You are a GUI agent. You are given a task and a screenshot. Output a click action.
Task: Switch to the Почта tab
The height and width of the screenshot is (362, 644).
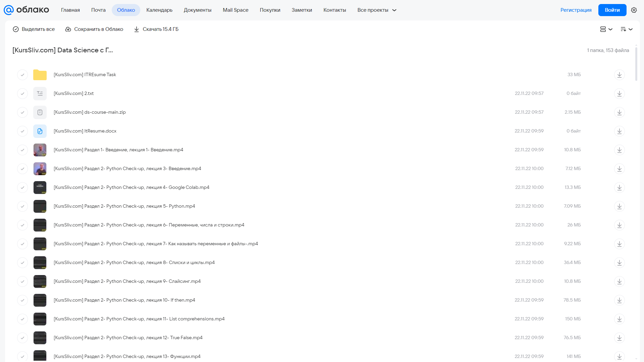pyautogui.click(x=98, y=10)
